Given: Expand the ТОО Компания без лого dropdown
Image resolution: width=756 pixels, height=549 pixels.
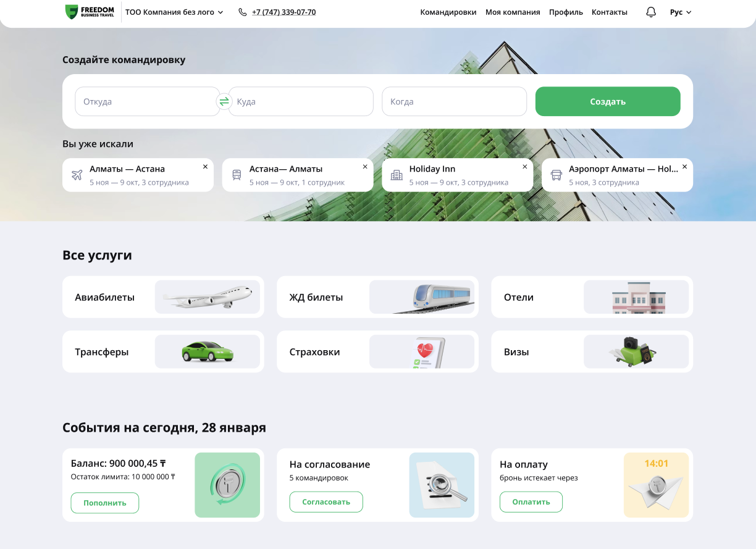Looking at the screenshot, I should (x=174, y=12).
